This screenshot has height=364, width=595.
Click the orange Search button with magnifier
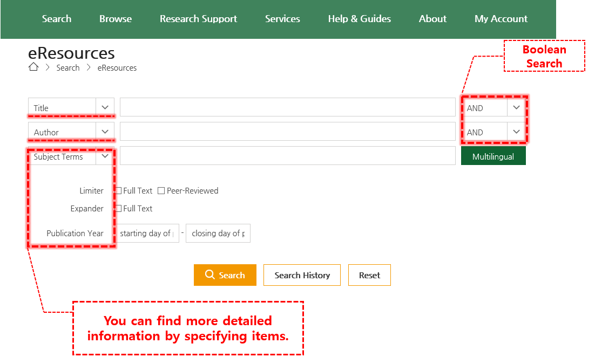point(225,275)
